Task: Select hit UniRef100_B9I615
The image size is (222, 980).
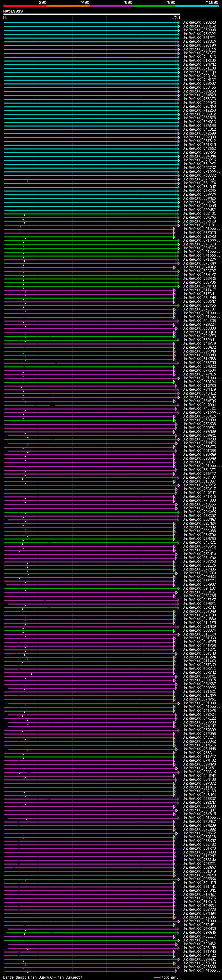Action: pos(199,145)
